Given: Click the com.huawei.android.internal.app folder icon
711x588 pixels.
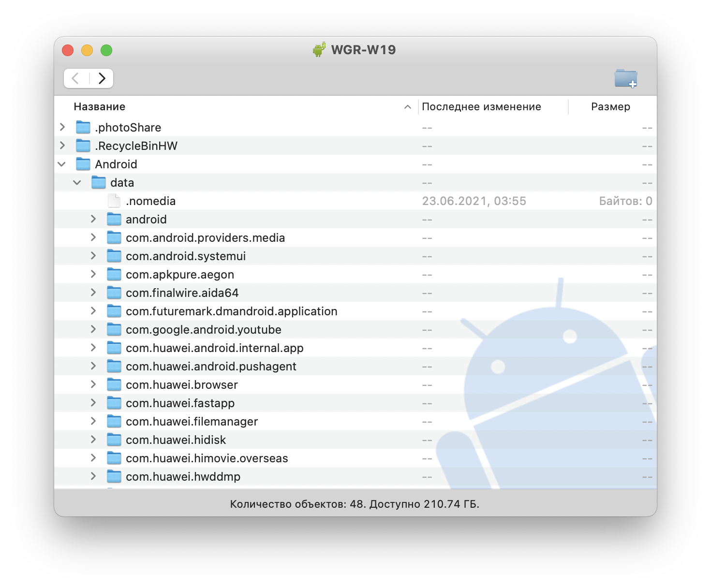Looking at the screenshot, I should tap(114, 348).
